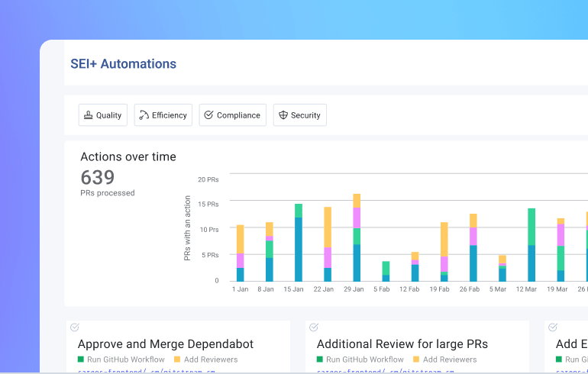
Task: Click the 20 PRs y-axis label
Action: (x=208, y=179)
